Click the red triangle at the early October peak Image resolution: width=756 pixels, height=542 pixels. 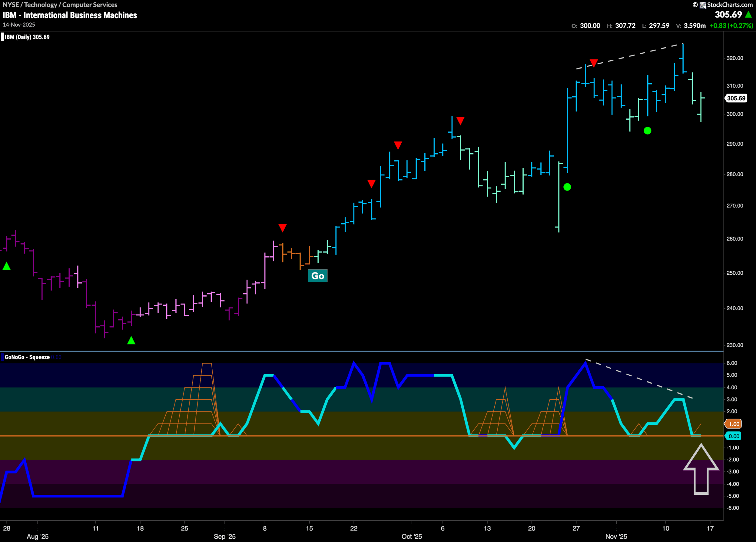(460, 121)
